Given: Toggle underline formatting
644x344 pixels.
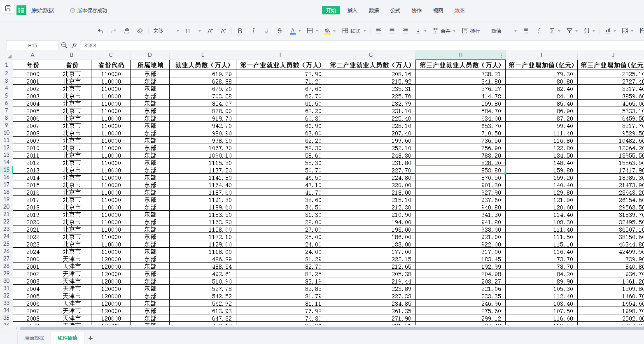Looking at the screenshot, I should (x=266, y=31).
